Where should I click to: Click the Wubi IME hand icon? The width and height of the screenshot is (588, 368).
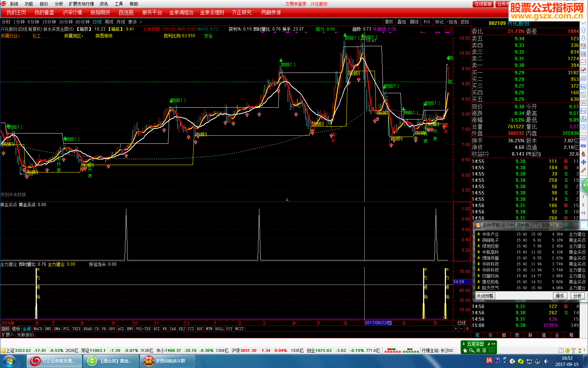tap(465, 350)
